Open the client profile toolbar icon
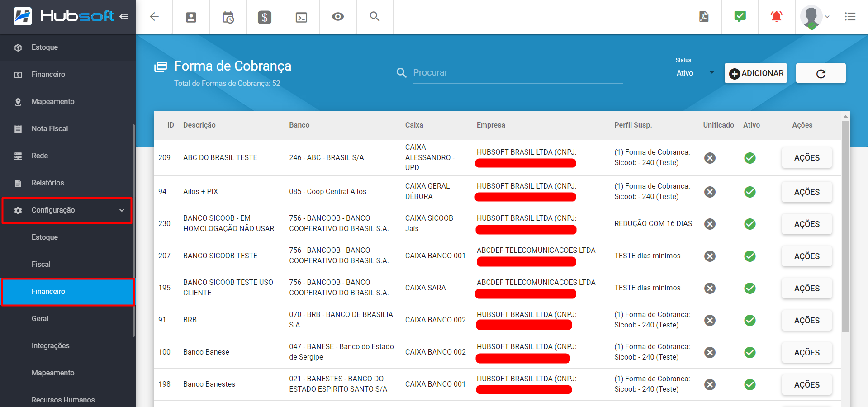The image size is (868, 407). (191, 17)
